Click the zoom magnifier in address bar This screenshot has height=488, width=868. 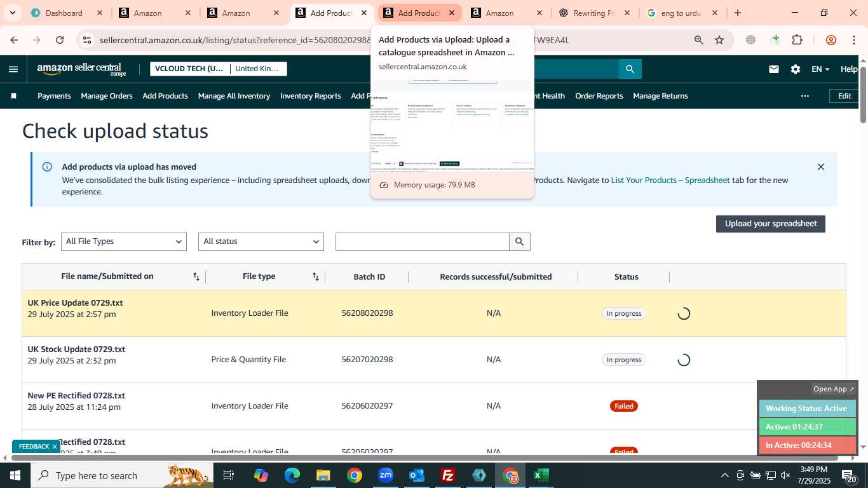[698, 40]
